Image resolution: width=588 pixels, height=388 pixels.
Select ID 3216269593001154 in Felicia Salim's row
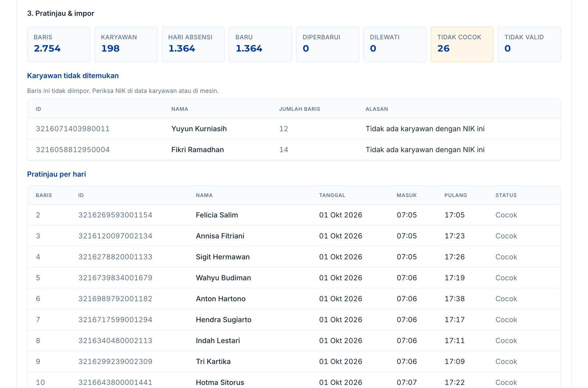pyautogui.click(x=115, y=215)
